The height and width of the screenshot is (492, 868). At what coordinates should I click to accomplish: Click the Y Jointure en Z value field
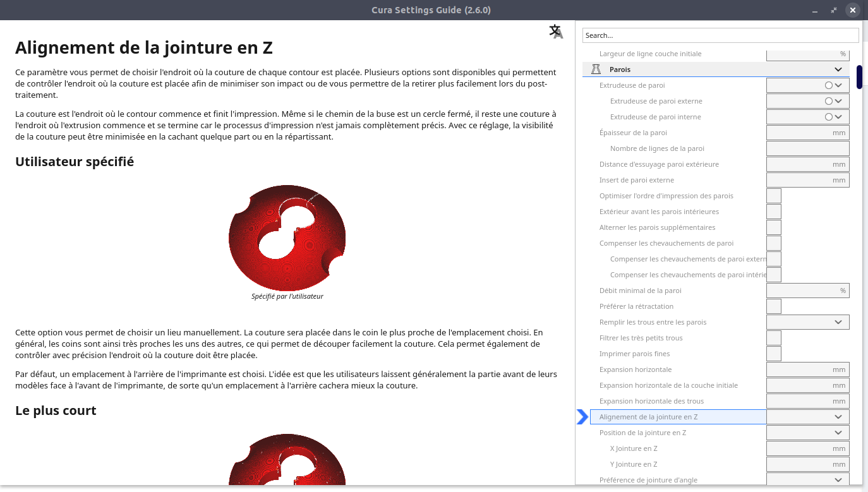(x=808, y=464)
